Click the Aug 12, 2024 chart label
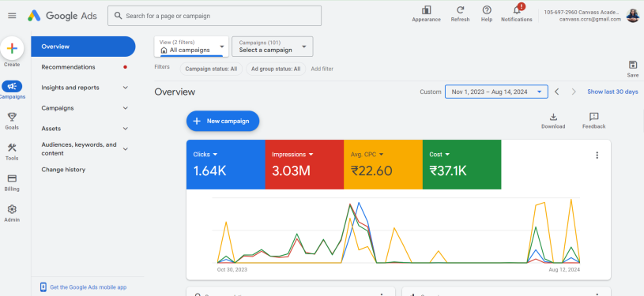 click(x=564, y=270)
